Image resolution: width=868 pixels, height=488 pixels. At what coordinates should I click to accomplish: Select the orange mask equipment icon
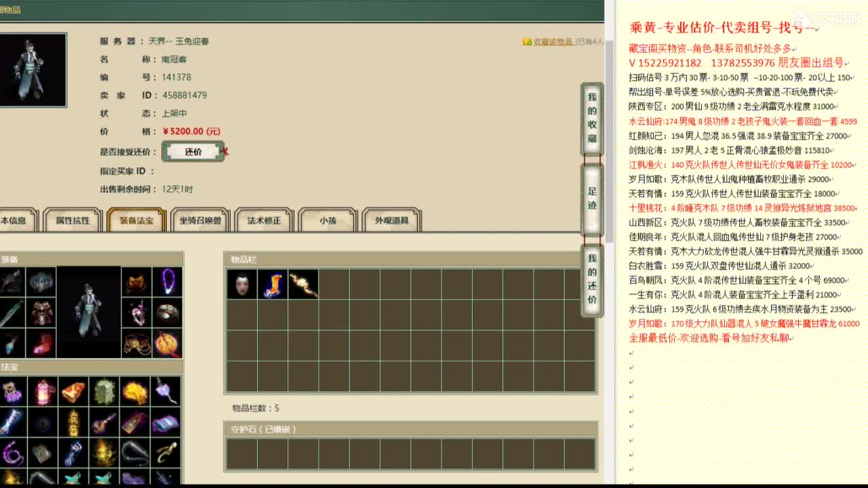tap(137, 281)
